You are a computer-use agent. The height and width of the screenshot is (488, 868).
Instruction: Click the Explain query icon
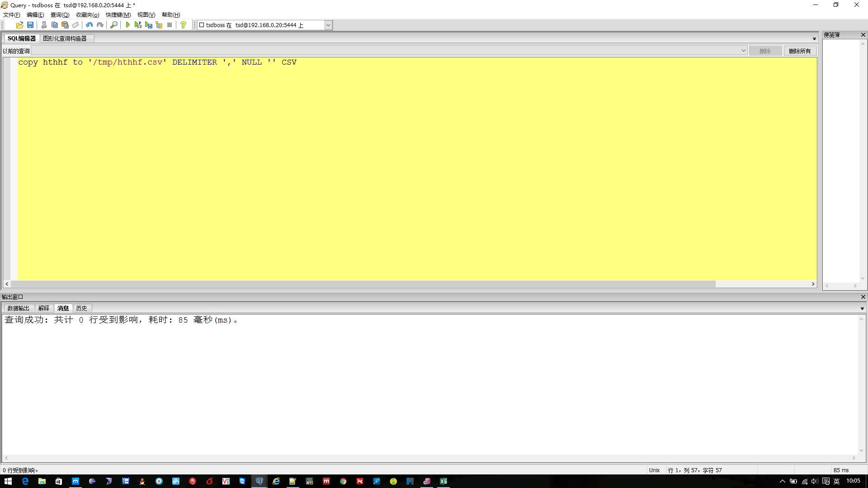pos(159,25)
